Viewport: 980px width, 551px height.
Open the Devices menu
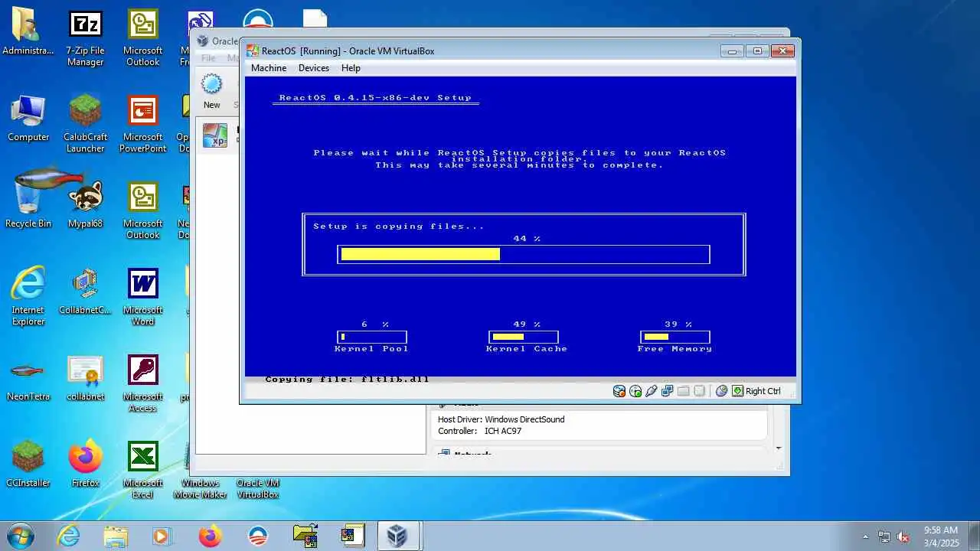(x=314, y=68)
